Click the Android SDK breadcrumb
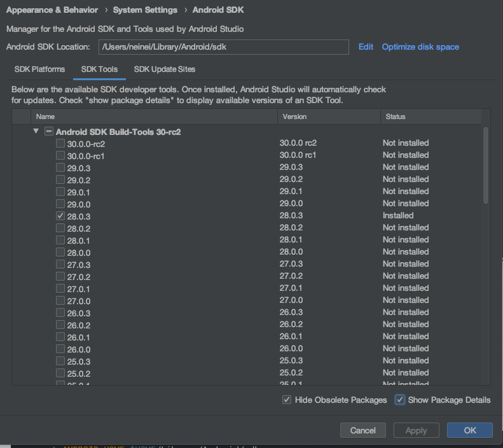The width and height of the screenshot is (503, 448). tap(218, 10)
